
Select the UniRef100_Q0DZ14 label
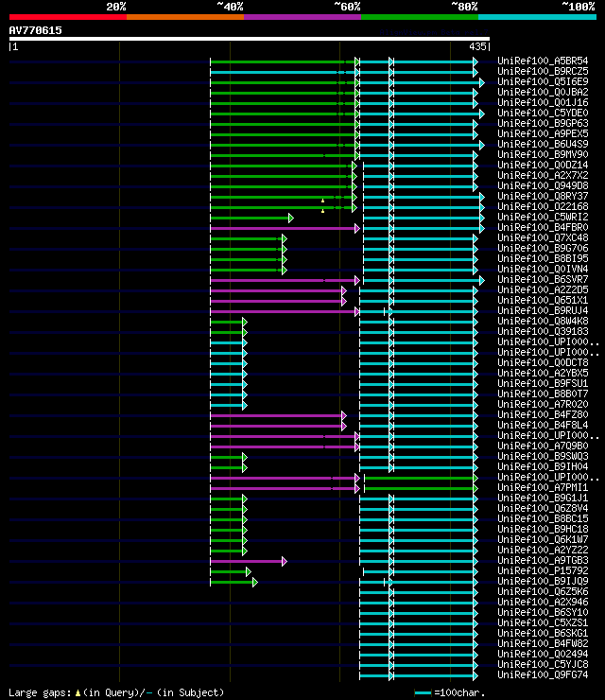coord(543,165)
